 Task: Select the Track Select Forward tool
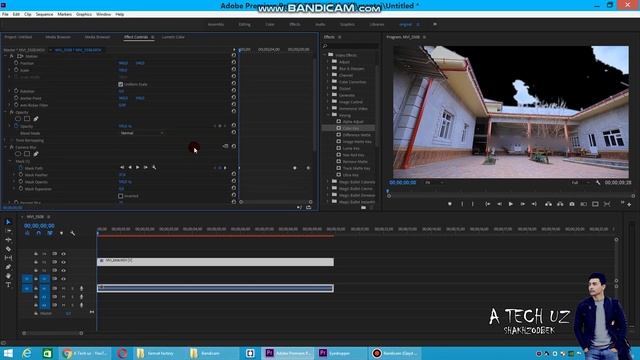click(x=8, y=231)
